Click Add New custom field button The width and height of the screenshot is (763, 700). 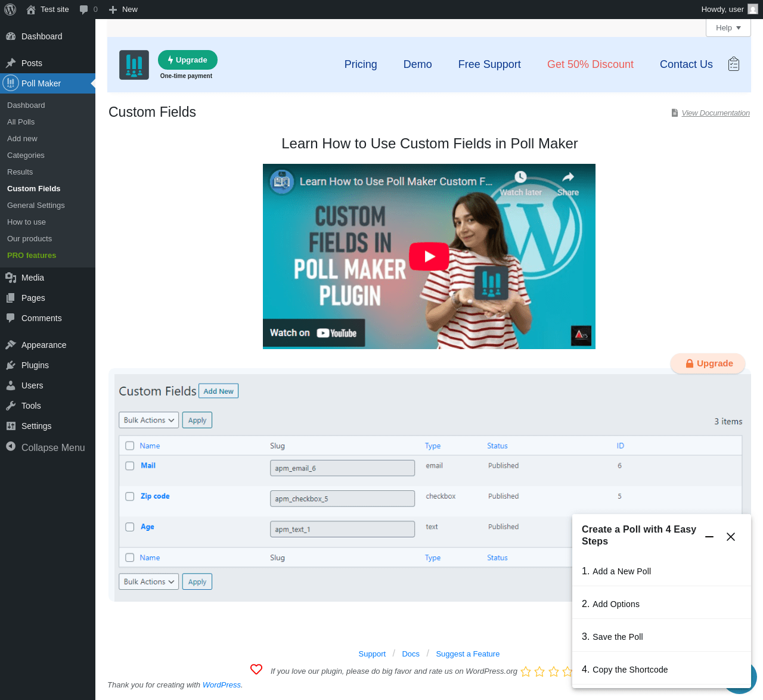218,391
